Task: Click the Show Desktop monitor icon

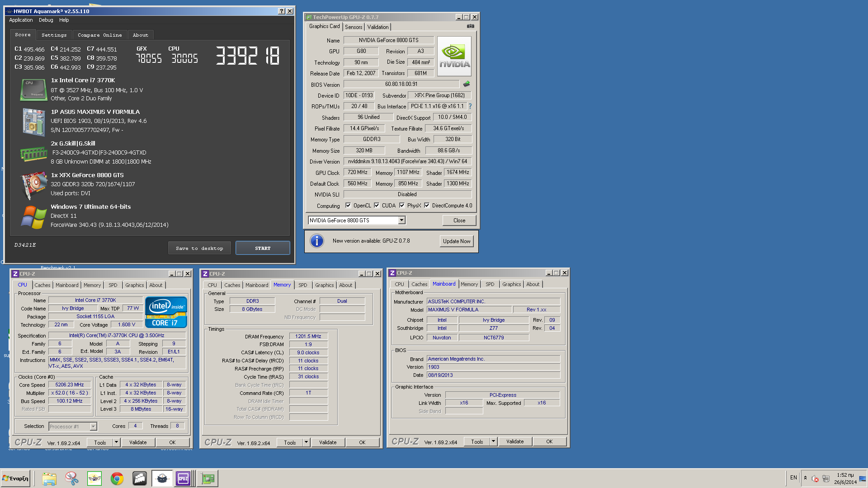Action: point(862,479)
